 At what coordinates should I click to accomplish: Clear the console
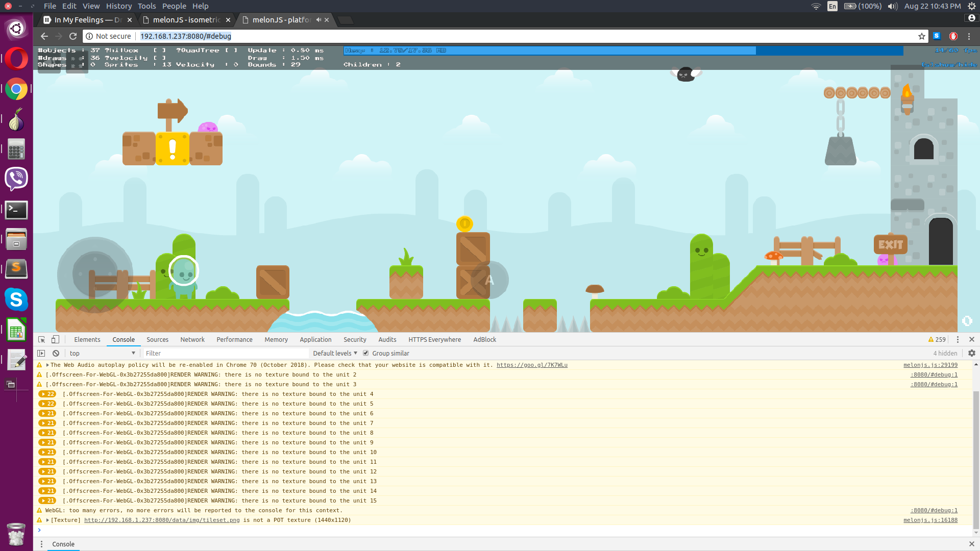(x=56, y=353)
